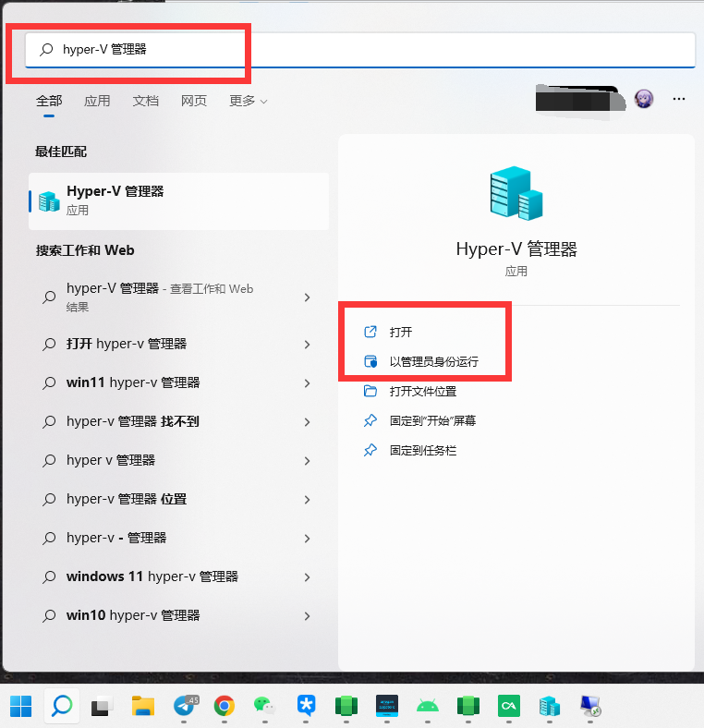704x728 pixels.
Task: Click the Start button on the taskbar
Action: (x=21, y=707)
